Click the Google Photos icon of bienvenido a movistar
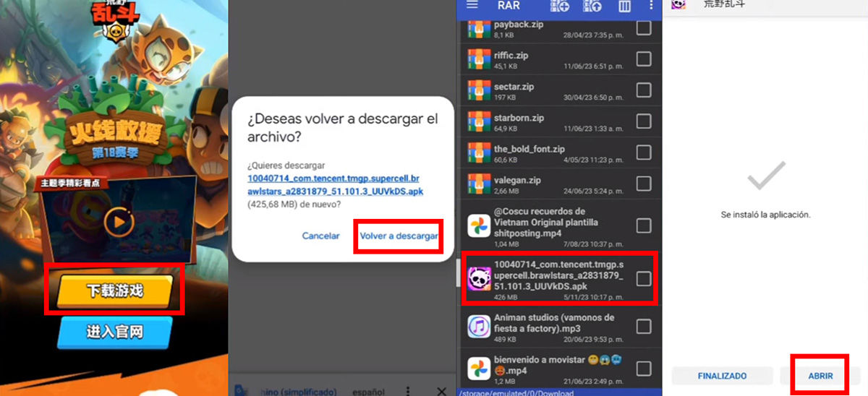 coord(479,369)
